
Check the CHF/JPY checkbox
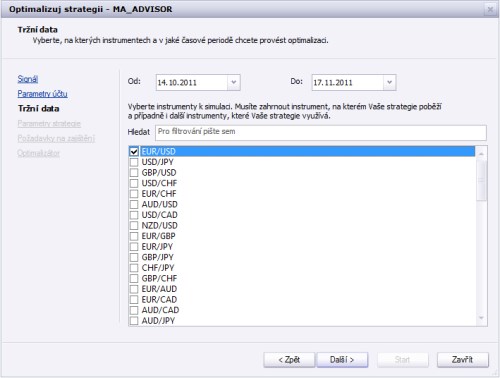click(x=134, y=268)
